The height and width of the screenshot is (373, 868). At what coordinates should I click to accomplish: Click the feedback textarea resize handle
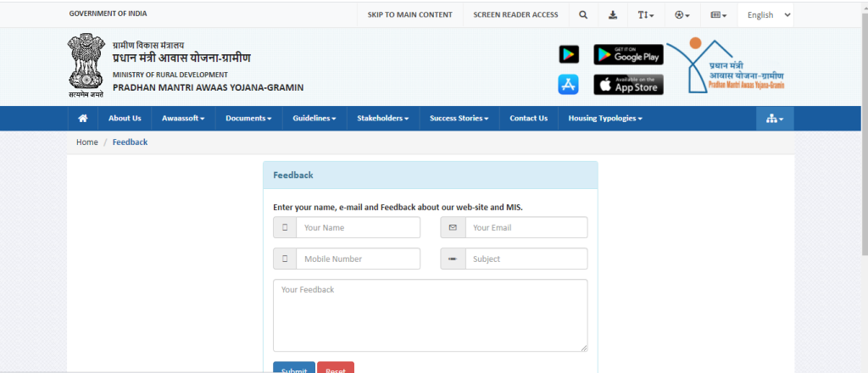[583, 348]
